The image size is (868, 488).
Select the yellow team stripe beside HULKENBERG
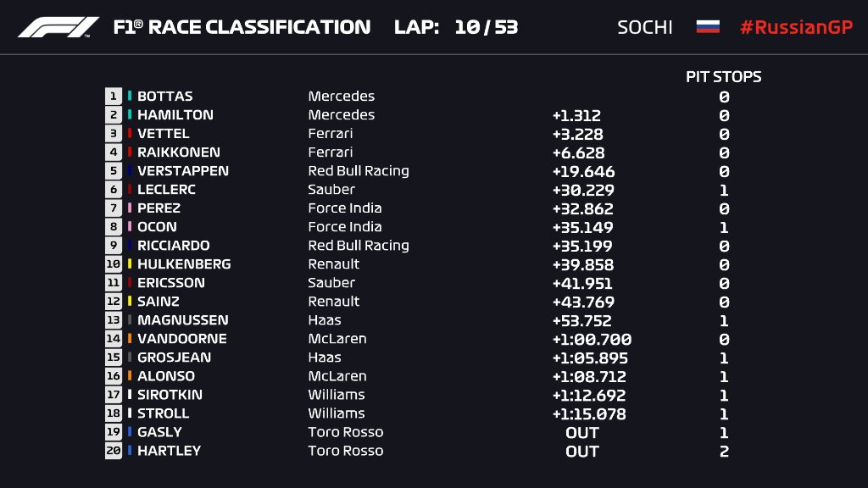130,264
